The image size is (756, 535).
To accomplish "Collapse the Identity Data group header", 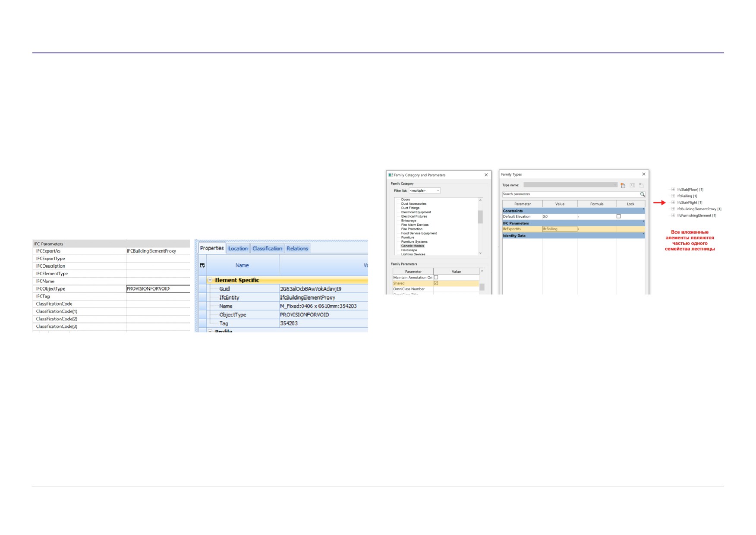I will click(x=573, y=236).
